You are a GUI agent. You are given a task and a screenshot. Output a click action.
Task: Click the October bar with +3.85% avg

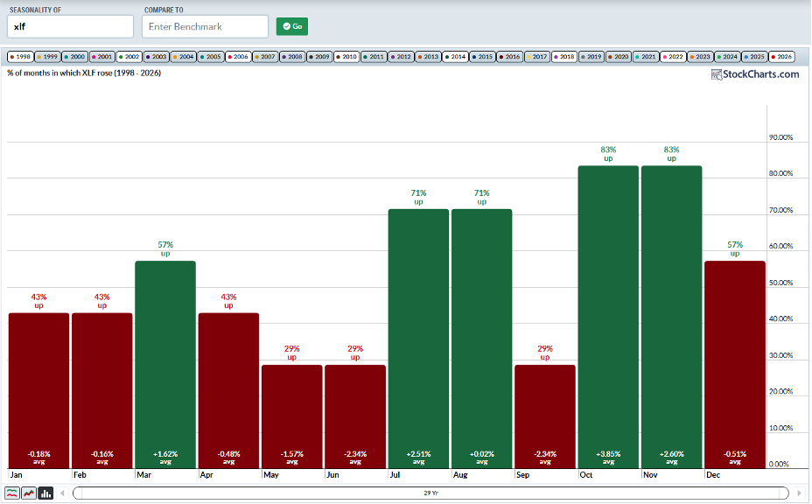tap(608, 317)
